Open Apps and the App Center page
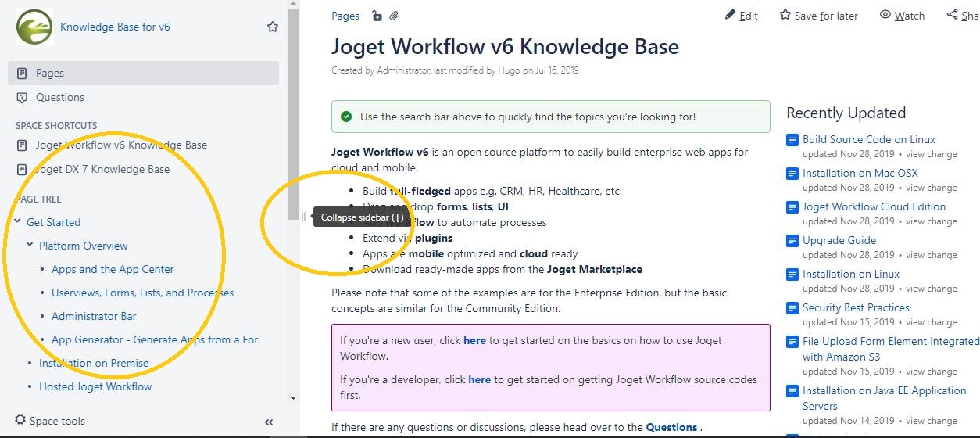 coord(113,269)
